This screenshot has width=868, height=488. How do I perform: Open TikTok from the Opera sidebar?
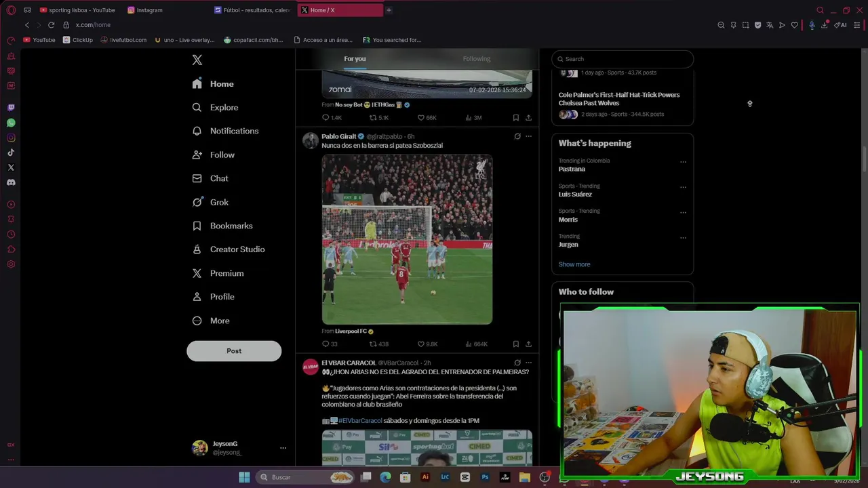pos(11,152)
